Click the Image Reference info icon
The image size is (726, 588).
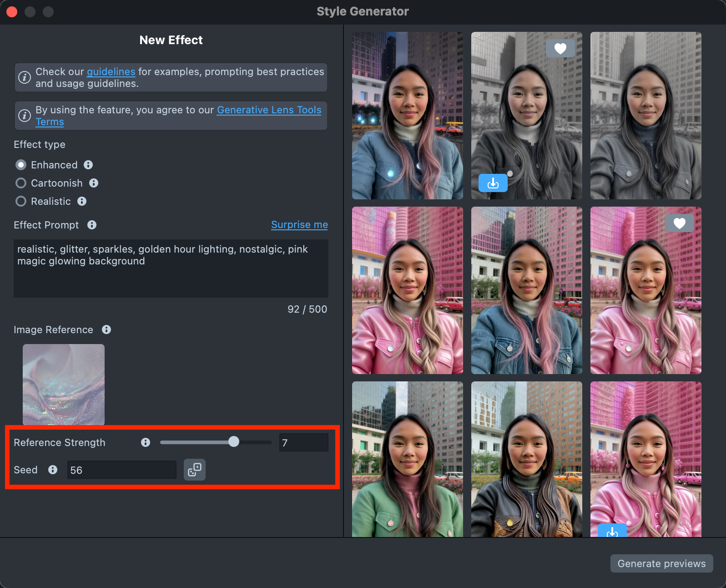106,329
